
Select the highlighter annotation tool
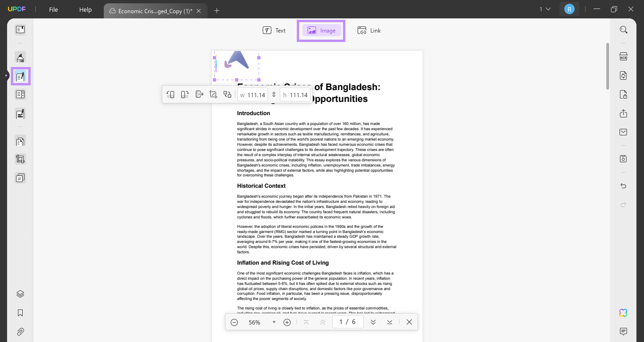click(x=20, y=57)
